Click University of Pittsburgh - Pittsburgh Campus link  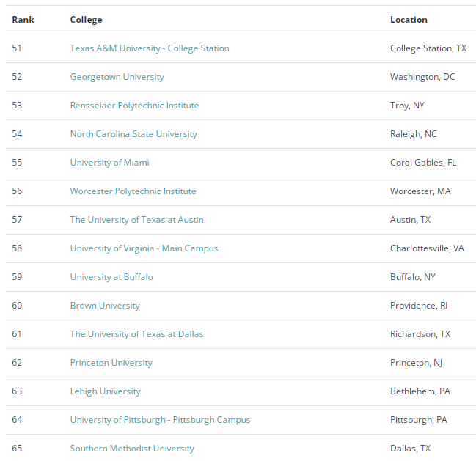pyautogui.click(x=160, y=420)
